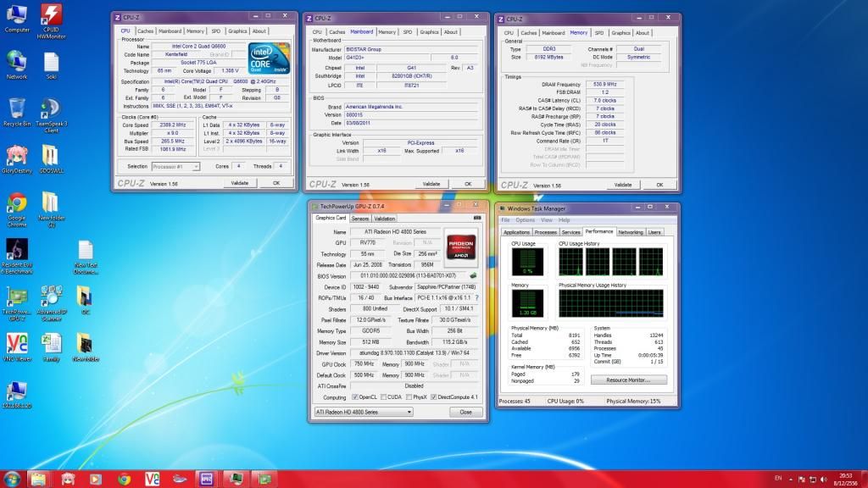
Task: Click EN language indicator in taskbar
Action: tap(778, 479)
